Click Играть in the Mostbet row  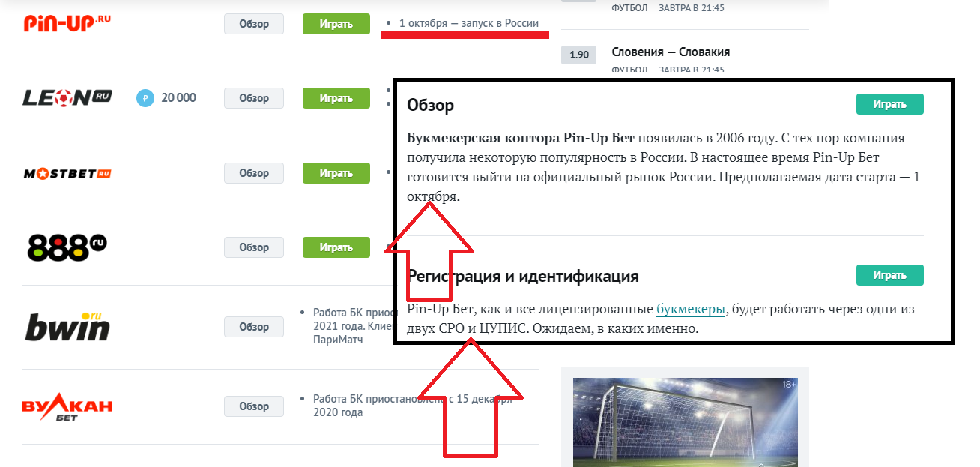[x=336, y=173]
